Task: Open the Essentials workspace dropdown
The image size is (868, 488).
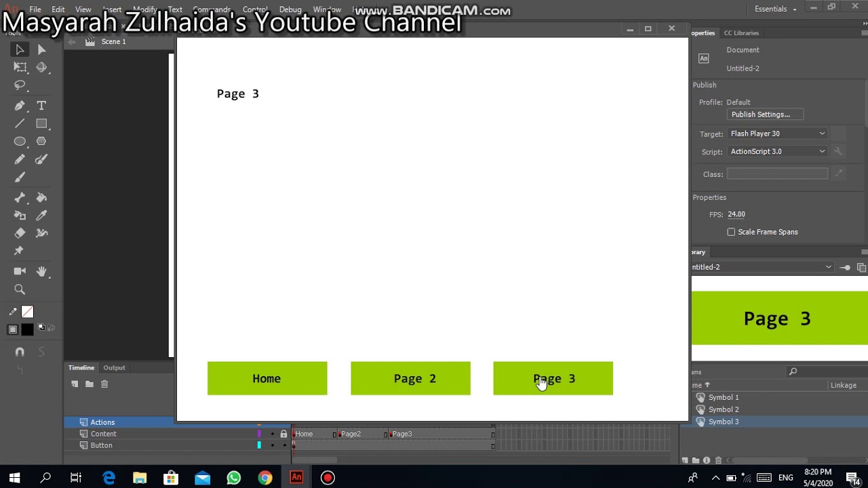Action: 776,9
